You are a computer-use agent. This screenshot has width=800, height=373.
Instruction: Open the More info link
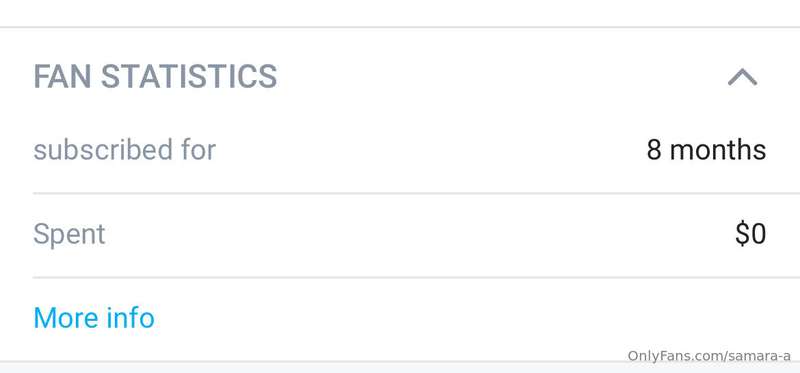(94, 317)
